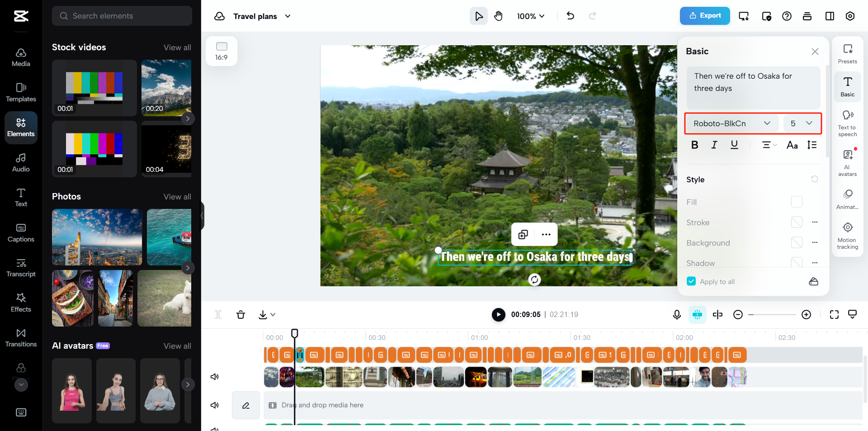Click View all next to Stock videos

(x=177, y=47)
